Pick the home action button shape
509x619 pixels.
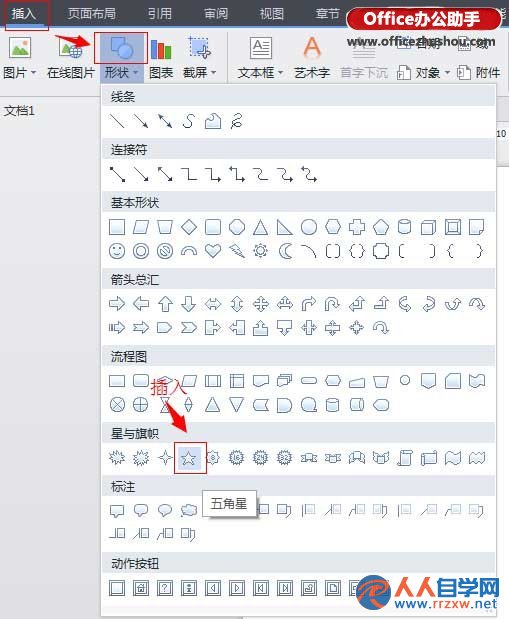click(x=141, y=588)
